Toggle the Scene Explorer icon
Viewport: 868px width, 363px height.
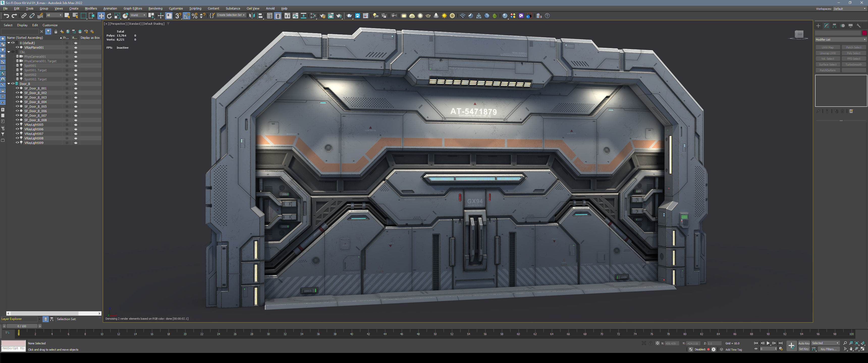click(x=269, y=15)
